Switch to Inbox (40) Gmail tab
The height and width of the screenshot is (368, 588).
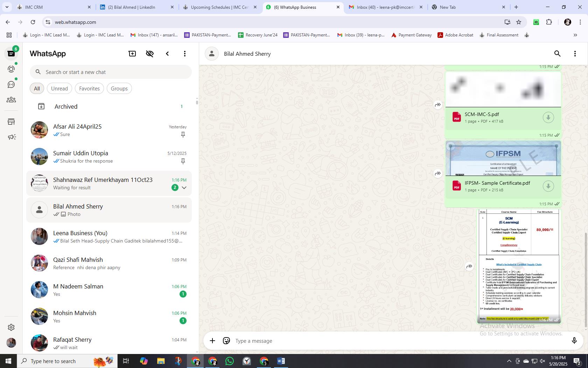[385, 7]
